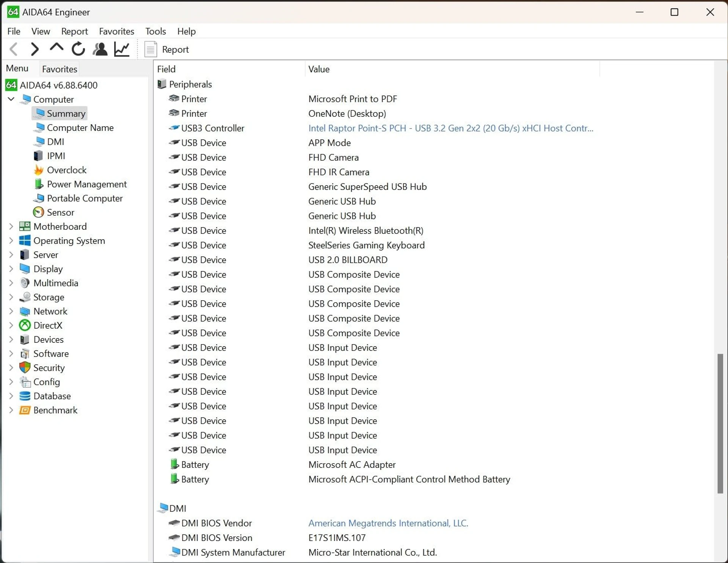728x563 pixels.
Task: Select the E17S1IMS.107 BIOS version value
Action: point(337,538)
